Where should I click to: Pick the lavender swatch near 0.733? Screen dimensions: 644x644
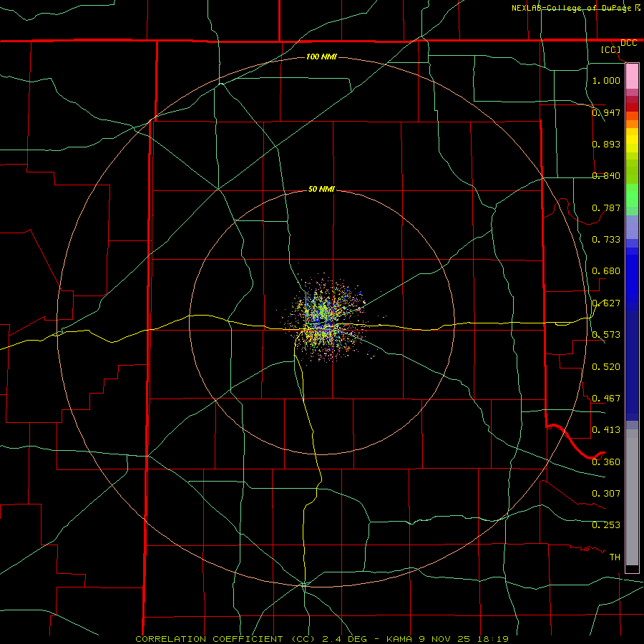tap(632, 227)
